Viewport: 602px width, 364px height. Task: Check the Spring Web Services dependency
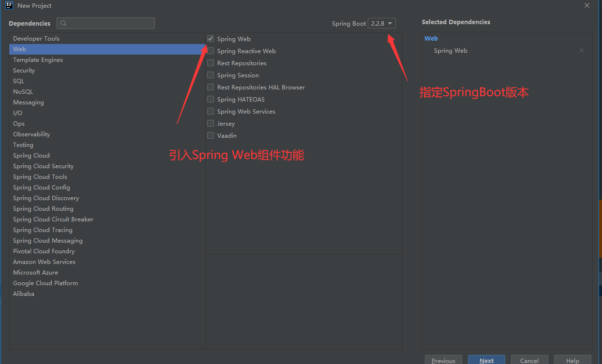pyautogui.click(x=211, y=111)
